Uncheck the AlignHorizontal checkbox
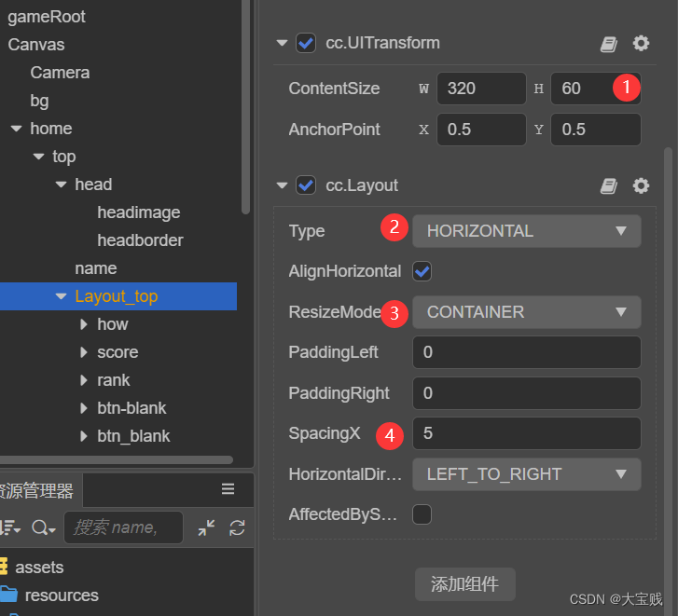 pyautogui.click(x=422, y=271)
